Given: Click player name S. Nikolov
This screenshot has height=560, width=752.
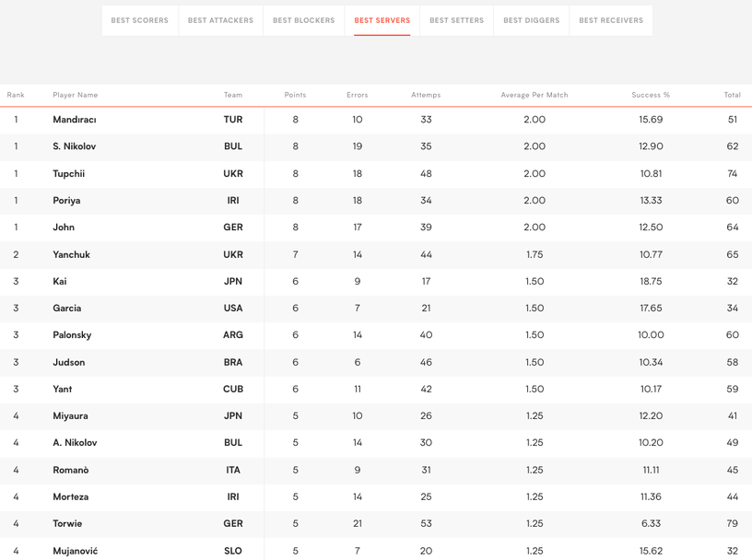Looking at the screenshot, I should click(x=75, y=146).
